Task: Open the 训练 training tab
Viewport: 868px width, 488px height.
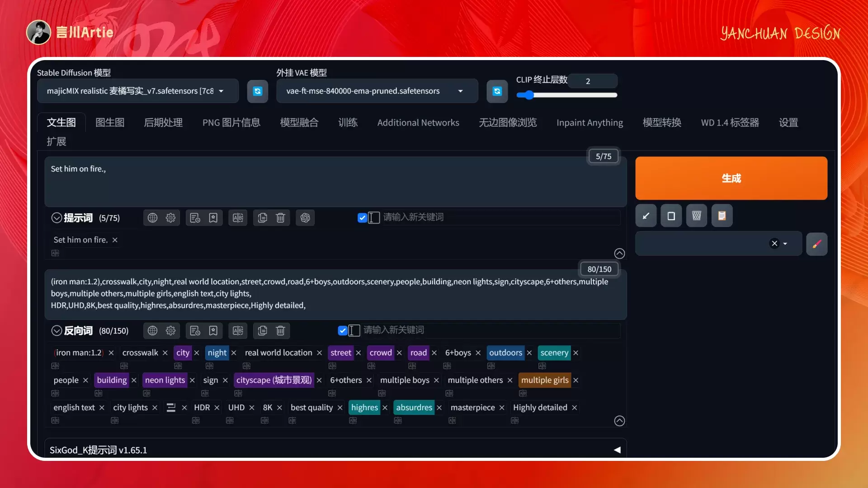Action: (x=348, y=122)
